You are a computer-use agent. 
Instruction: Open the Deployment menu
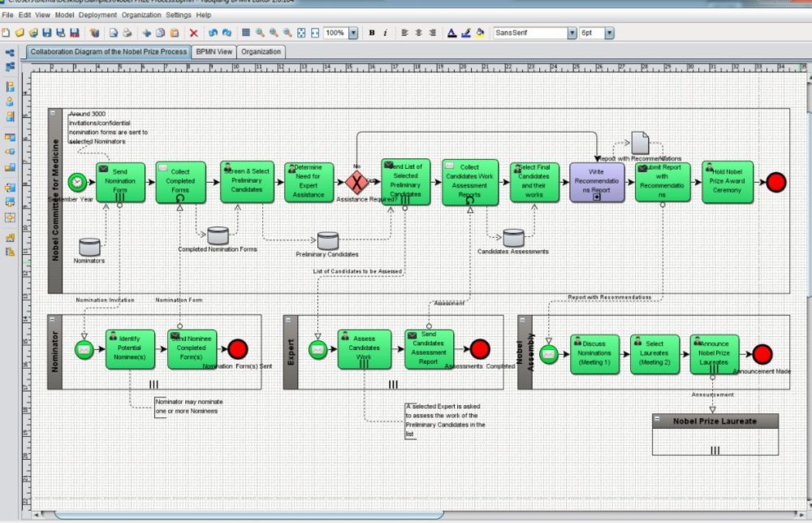(x=97, y=15)
